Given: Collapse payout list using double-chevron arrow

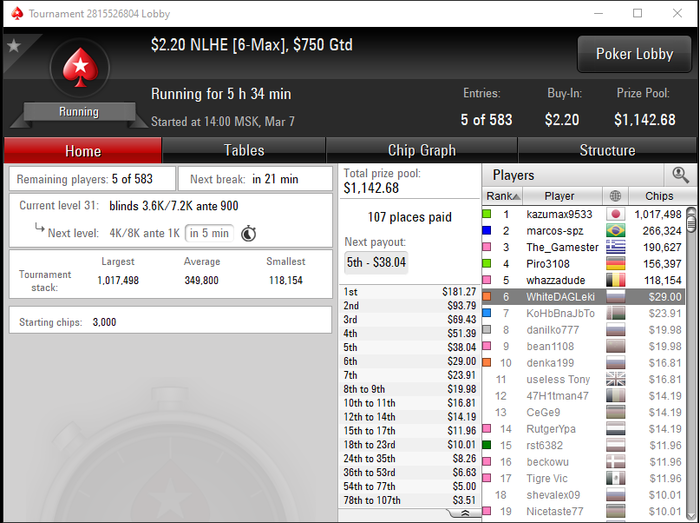Looking at the screenshot, I should coord(464,513).
